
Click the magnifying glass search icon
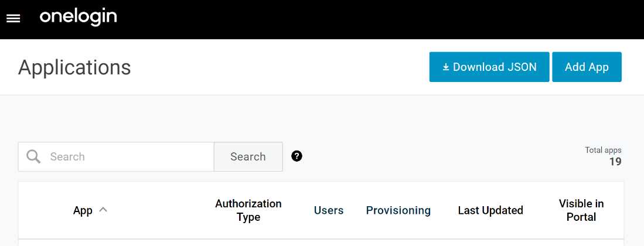[33, 156]
